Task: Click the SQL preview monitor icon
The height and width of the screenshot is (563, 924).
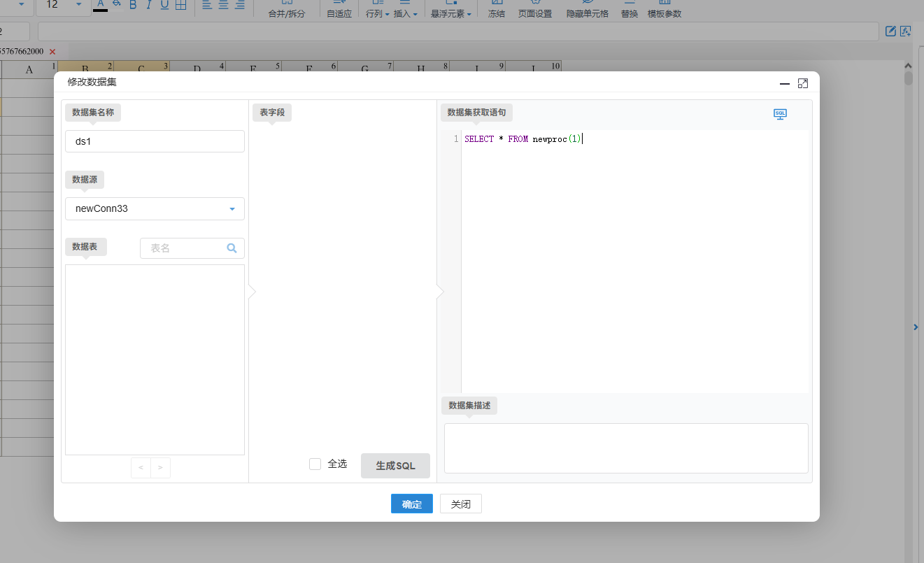Action: pyautogui.click(x=780, y=114)
